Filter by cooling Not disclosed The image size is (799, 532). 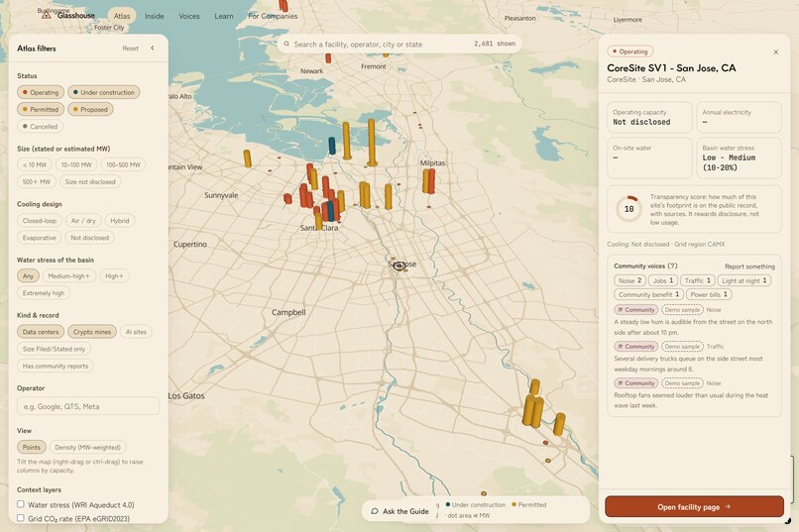pyautogui.click(x=89, y=238)
